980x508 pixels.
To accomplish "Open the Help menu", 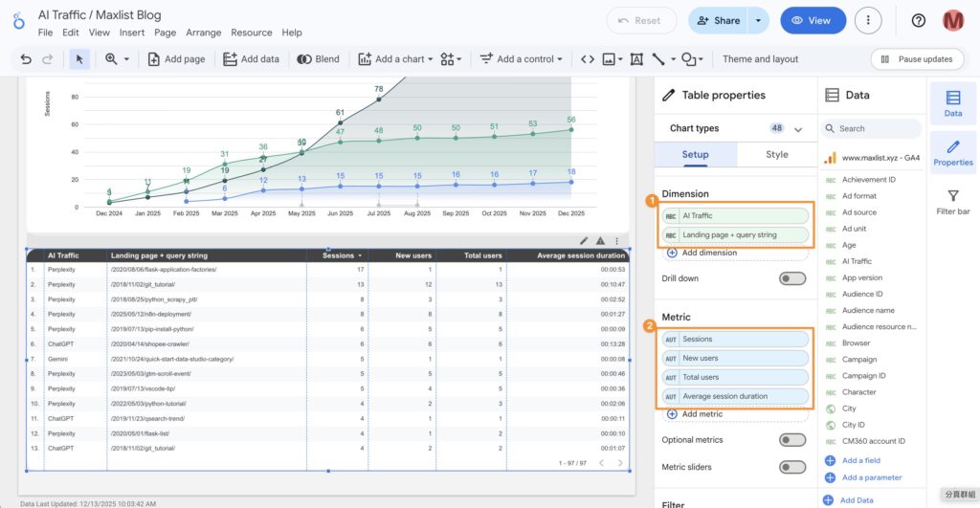I will click(x=291, y=33).
